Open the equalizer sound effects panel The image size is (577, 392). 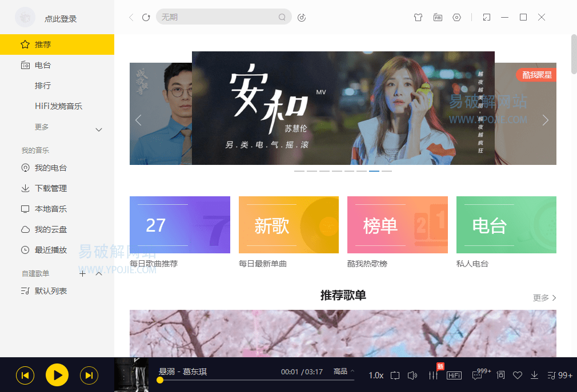pyautogui.click(x=433, y=375)
